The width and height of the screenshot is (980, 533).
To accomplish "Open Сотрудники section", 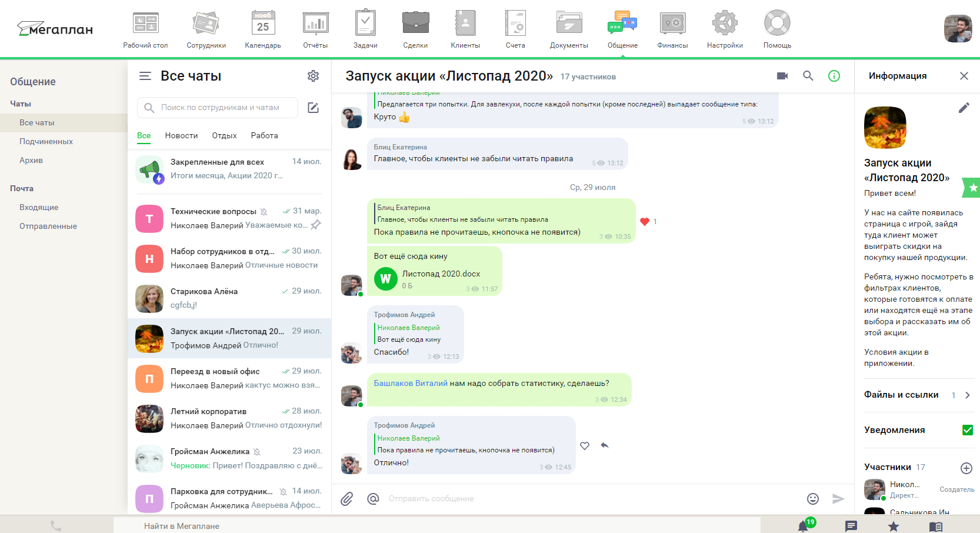I will click(206, 29).
